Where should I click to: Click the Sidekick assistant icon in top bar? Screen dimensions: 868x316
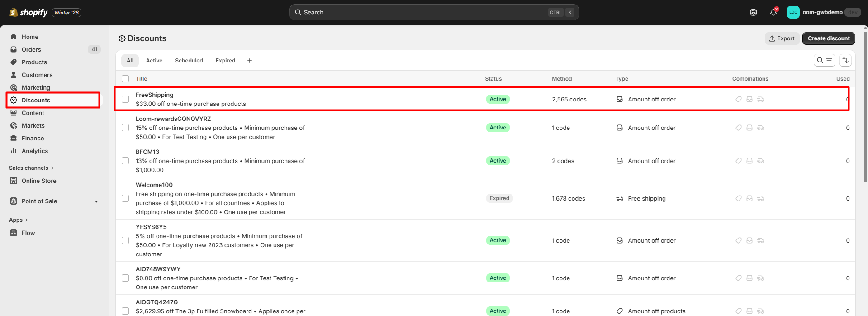[753, 12]
